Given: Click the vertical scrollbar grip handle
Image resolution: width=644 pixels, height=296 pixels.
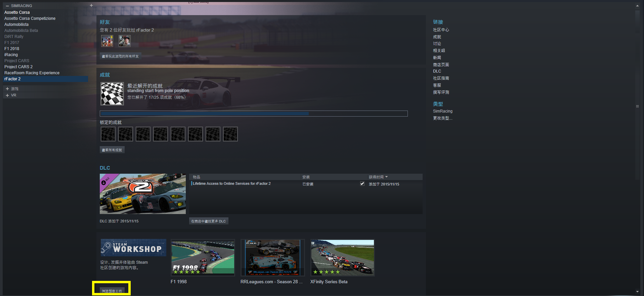Looking at the screenshot, I should tap(637, 106).
